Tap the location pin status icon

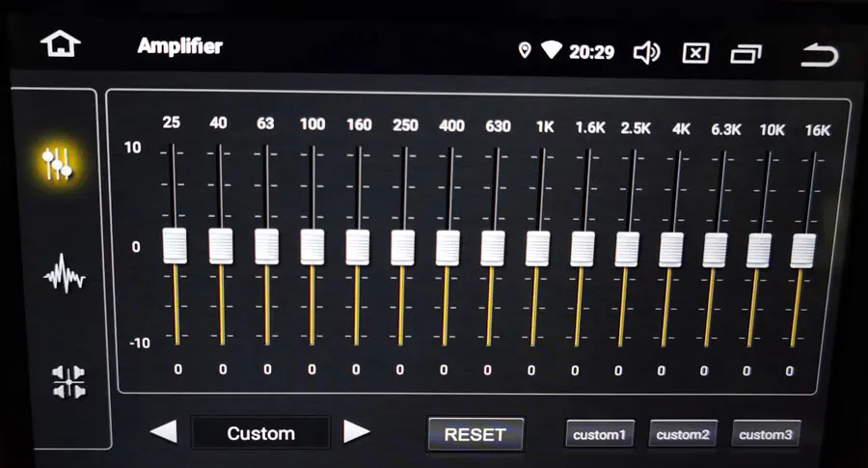(x=525, y=50)
